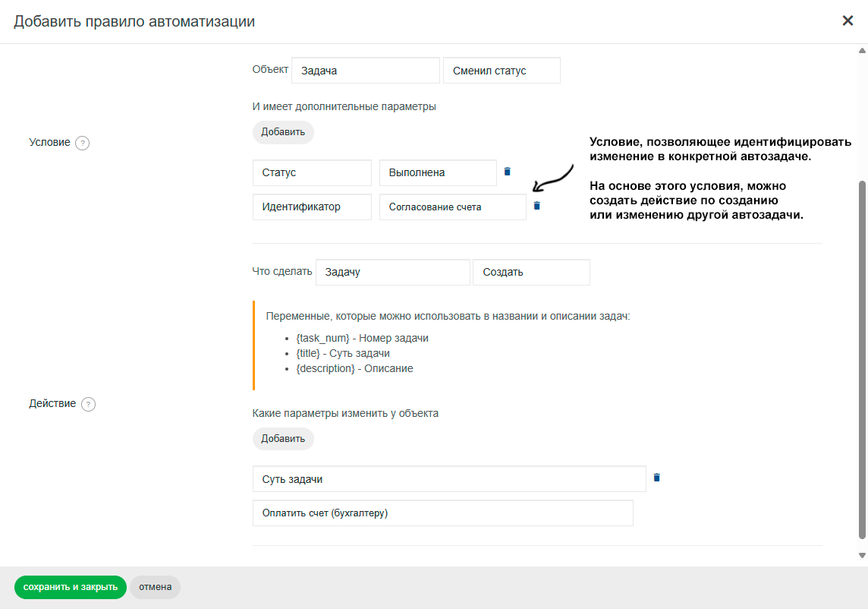Open the "Статус" condition parameter dropdown
This screenshot has height=609, width=868.
[x=312, y=172]
